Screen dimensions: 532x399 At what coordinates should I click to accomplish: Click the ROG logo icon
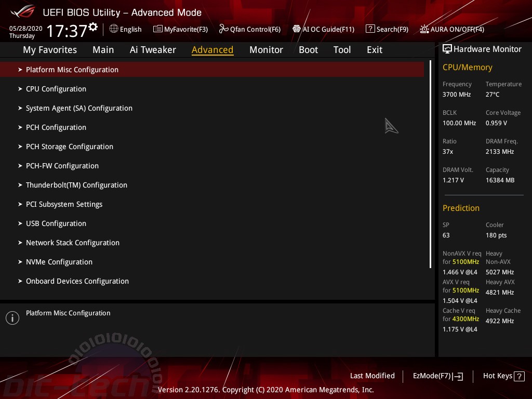(x=22, y=12)
